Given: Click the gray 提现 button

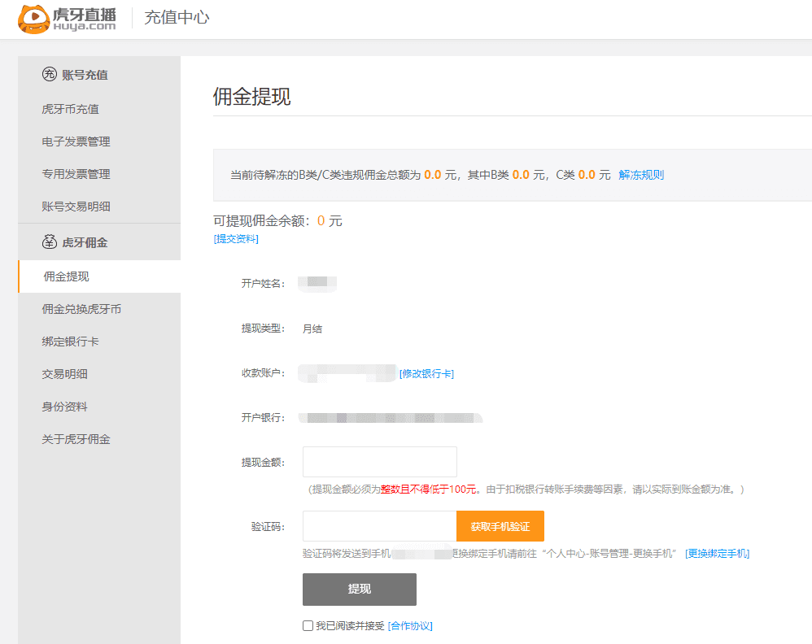Looking at the screenshot, I should coord(359,590).
